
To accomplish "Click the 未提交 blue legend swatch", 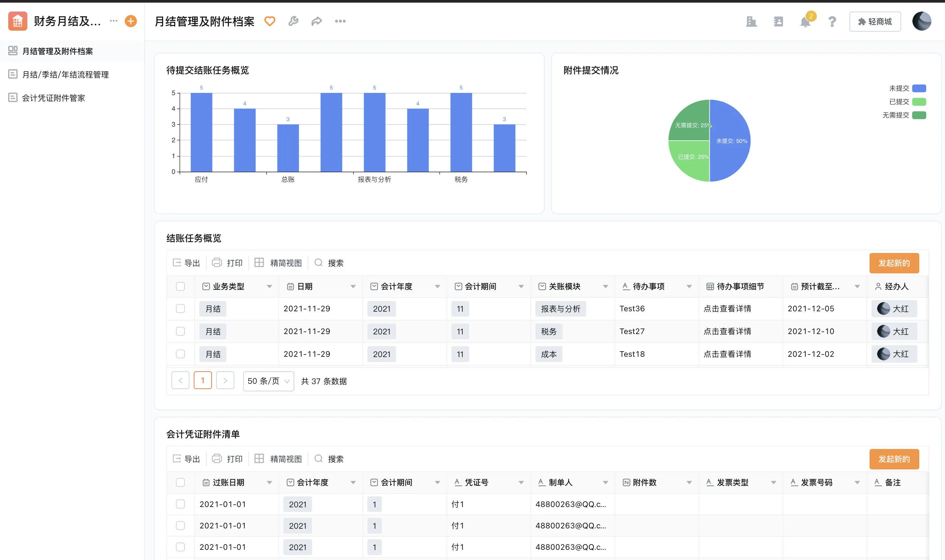I will coord(919,88).
